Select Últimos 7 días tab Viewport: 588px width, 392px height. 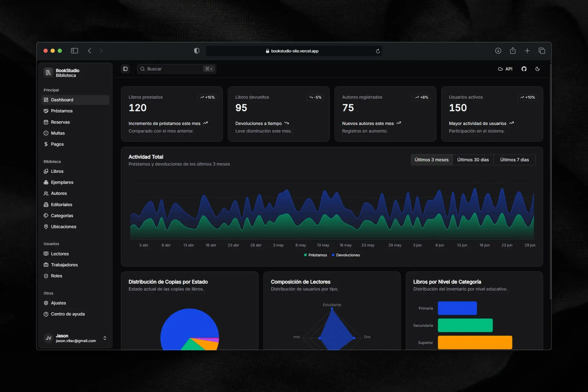click(x=514, y=160)
